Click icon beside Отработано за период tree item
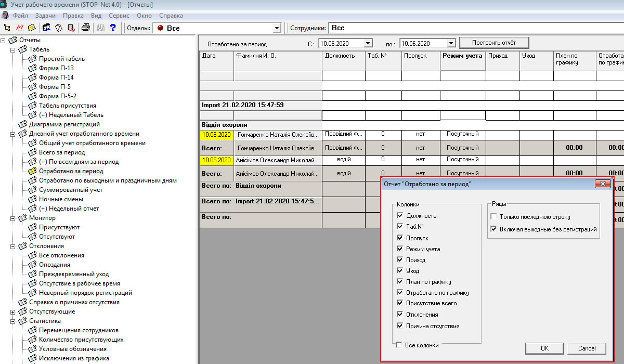 [33, 171]
